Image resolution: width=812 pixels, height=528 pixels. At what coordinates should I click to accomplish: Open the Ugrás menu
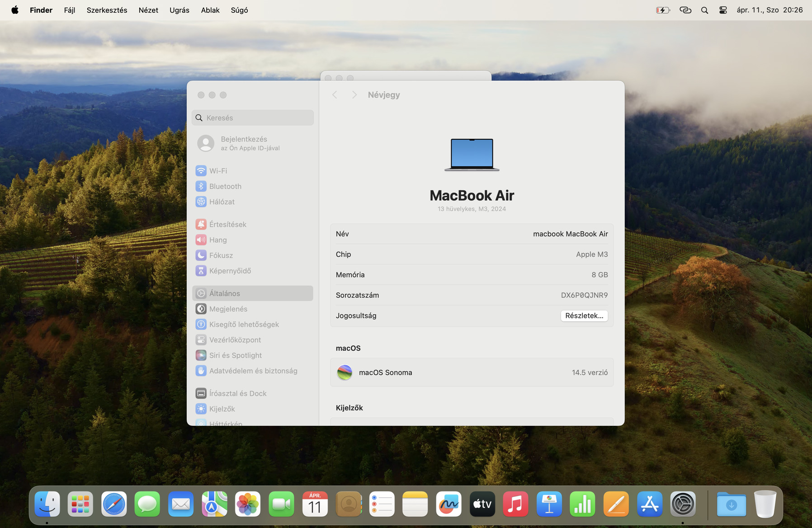pyautogui.click(x=179, y=10)
